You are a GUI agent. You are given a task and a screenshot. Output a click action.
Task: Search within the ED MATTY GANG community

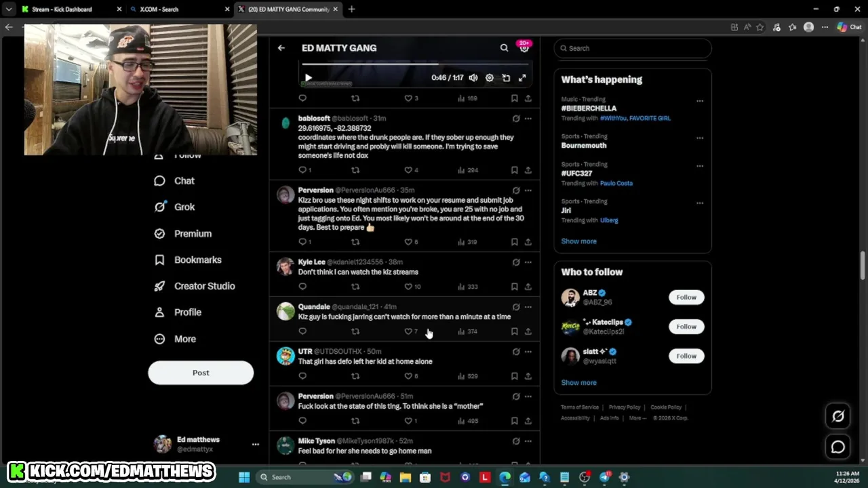coord(504,48)
